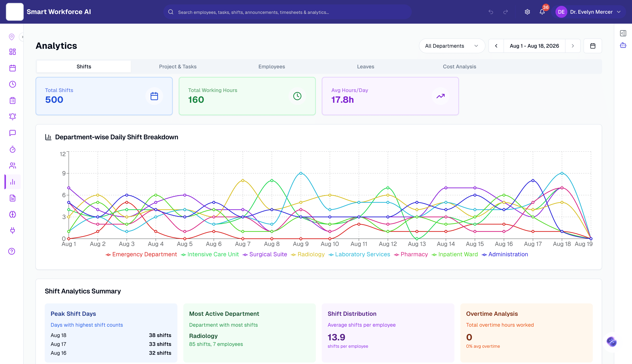Image resolution: width=632 pixels, height=364 pixels.
Task: Click the Aug 18 38 shifts row
Action: pyautogui.click(x=111, y=335)
